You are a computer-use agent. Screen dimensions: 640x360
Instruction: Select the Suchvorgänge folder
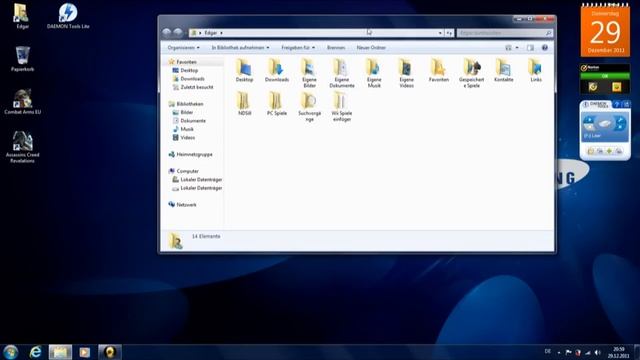(309, 107)
